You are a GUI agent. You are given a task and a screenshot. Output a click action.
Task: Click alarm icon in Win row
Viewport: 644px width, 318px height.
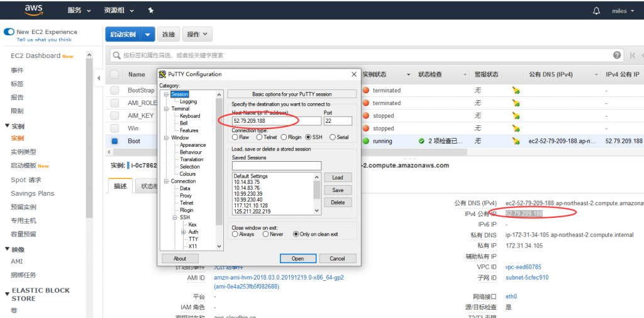coord(516,128)
